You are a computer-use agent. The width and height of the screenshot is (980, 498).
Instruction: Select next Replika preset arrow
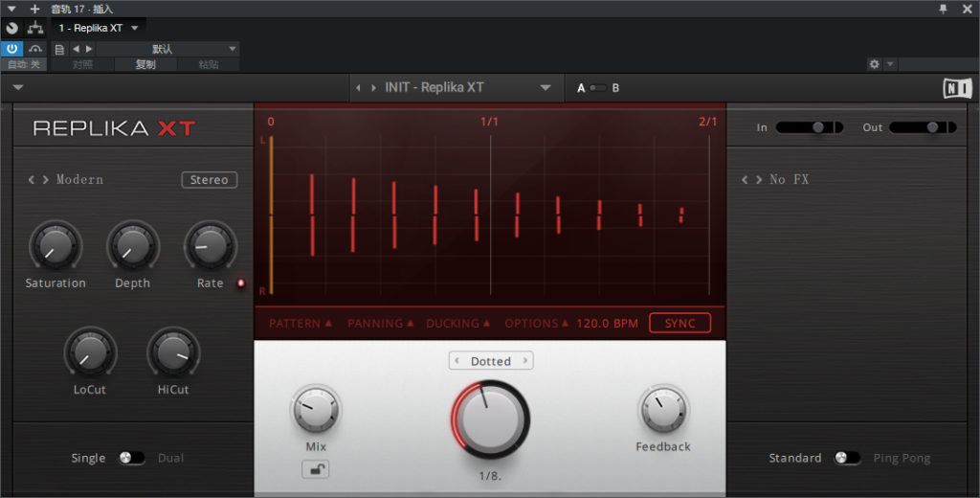[374, 88]
